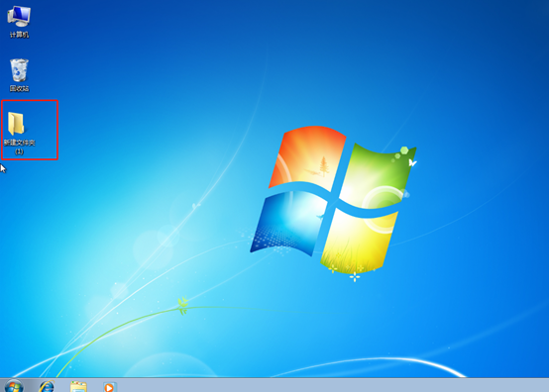
Task: Open the Windows Start orb
Action: click(x=14, y=386)
